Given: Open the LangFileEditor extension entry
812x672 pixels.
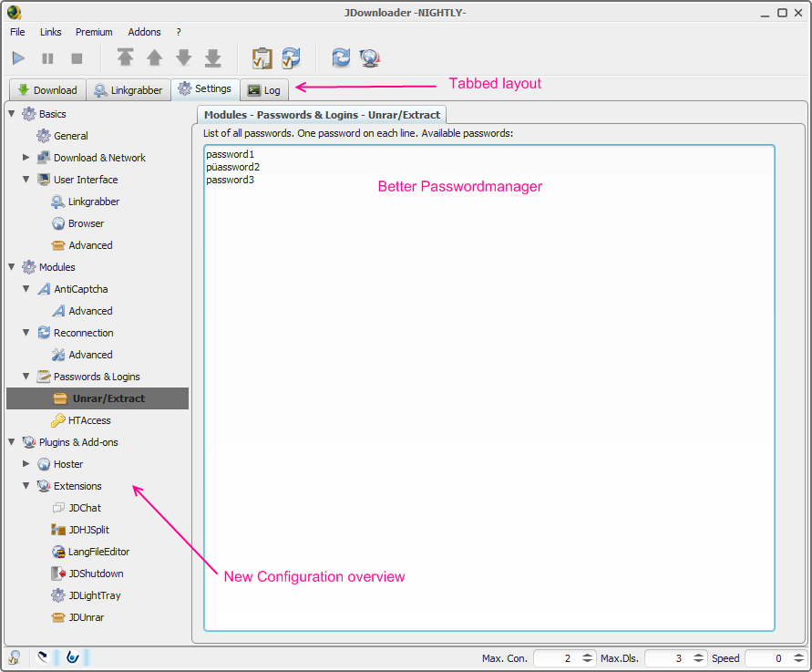Looking at the screenshot, I should 98,552.
